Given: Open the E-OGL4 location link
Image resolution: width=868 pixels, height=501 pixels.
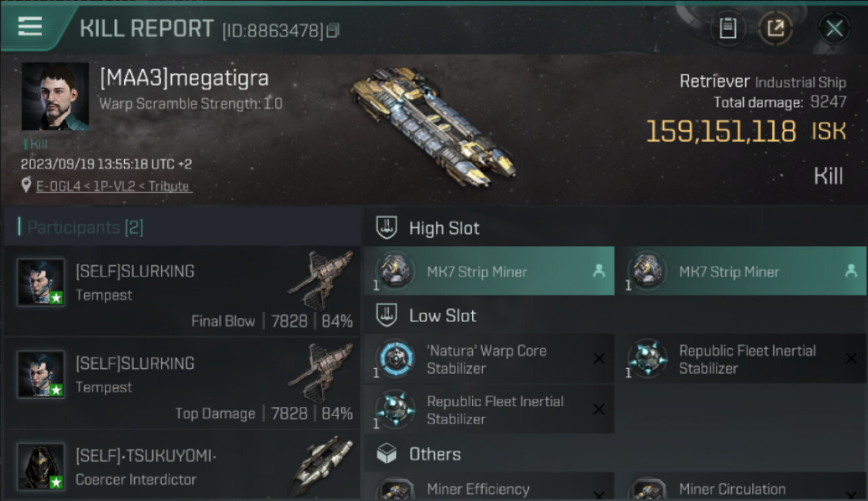Looking at the screenshot, I should (x=114, y=186).
